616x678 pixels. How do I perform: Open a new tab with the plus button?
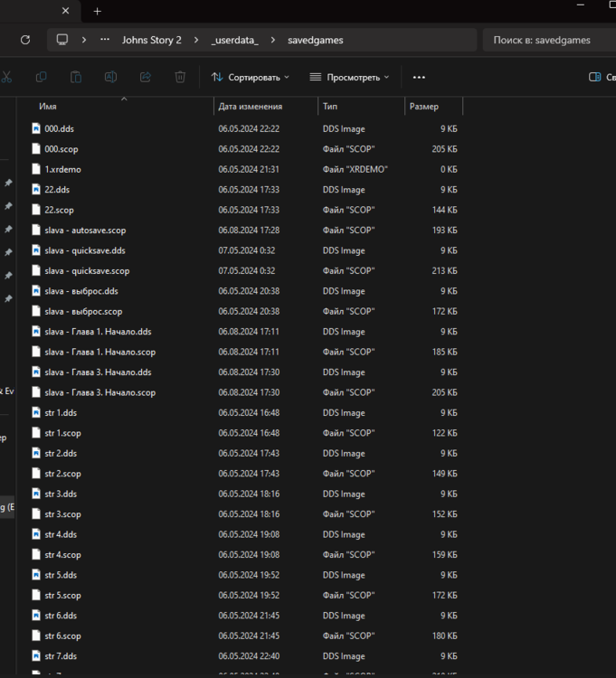pos(97,11)
